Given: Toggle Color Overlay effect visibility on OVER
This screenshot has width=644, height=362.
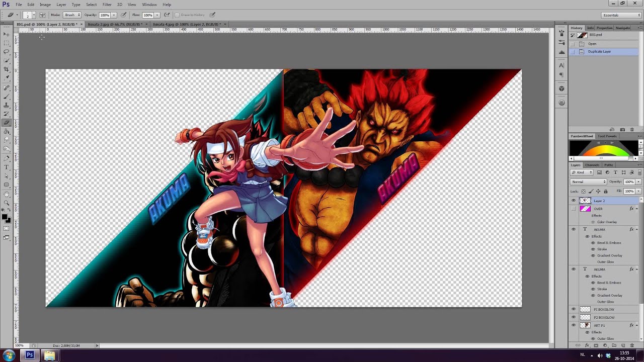Looking at the screenshot, I should click(x=593, y=222).
